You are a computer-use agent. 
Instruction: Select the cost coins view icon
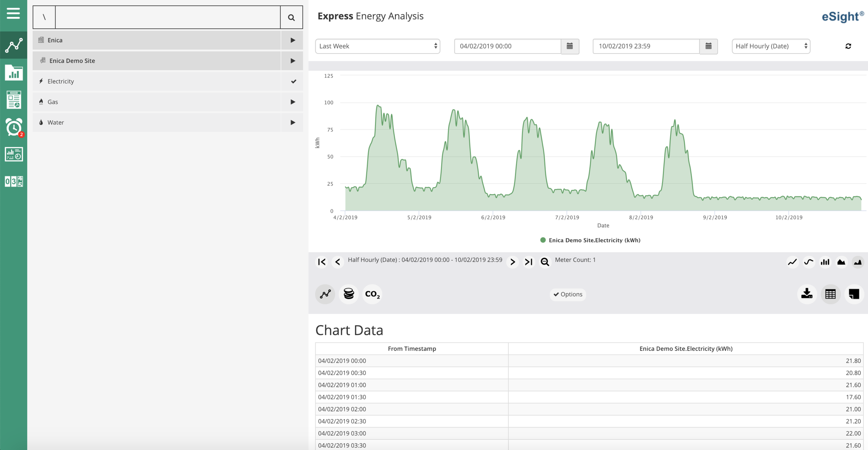click(x=349, y=294)
